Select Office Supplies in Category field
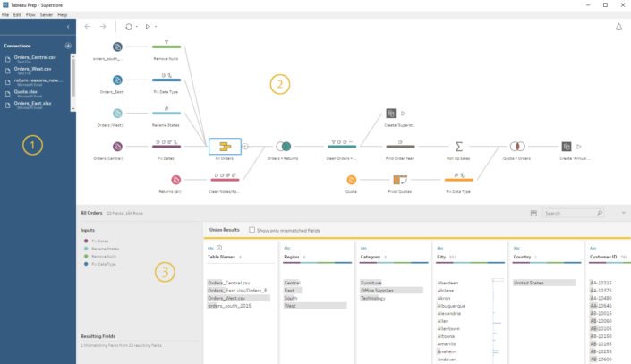The image size is (631, 364). click(391, 291)
